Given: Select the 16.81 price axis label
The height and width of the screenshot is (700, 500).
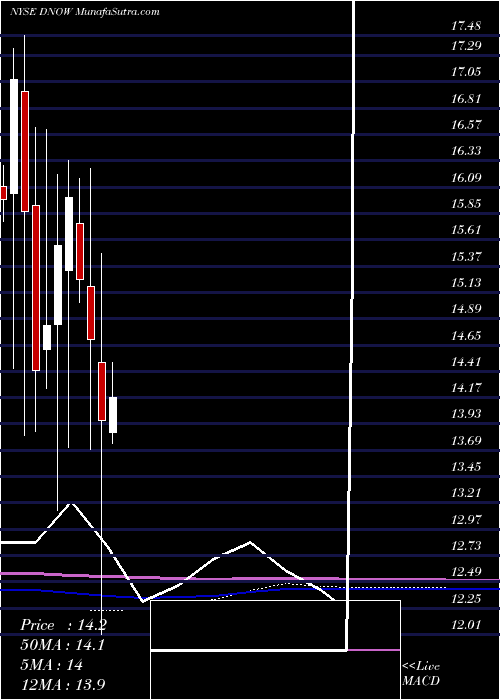Looking at the screenshot, I should [466, 98].
